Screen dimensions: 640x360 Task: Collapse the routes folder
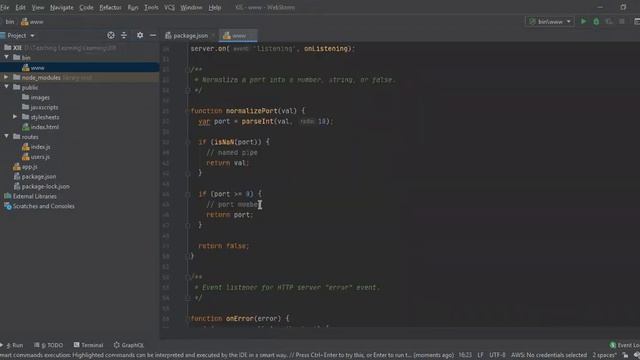tap(7, 136)
